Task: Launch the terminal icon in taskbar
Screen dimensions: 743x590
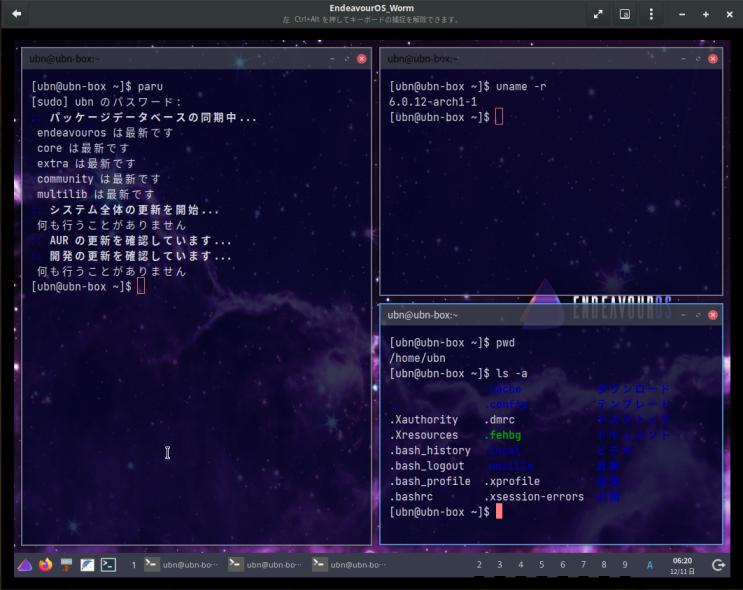Action: (x=108, y=565)
